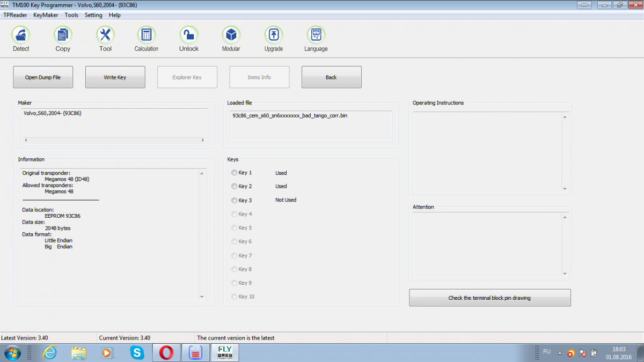This screenshot has height=362, width=644.
Task: Open the Tools menu
Action: pyautogui.click(x=71, y=15)
